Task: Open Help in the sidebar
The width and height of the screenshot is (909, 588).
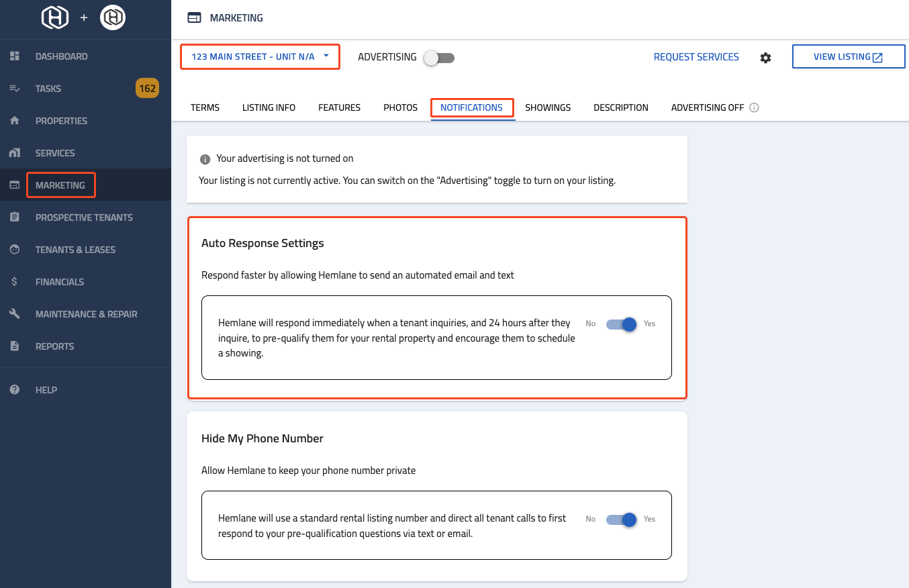Action: (x=46, y=390)
